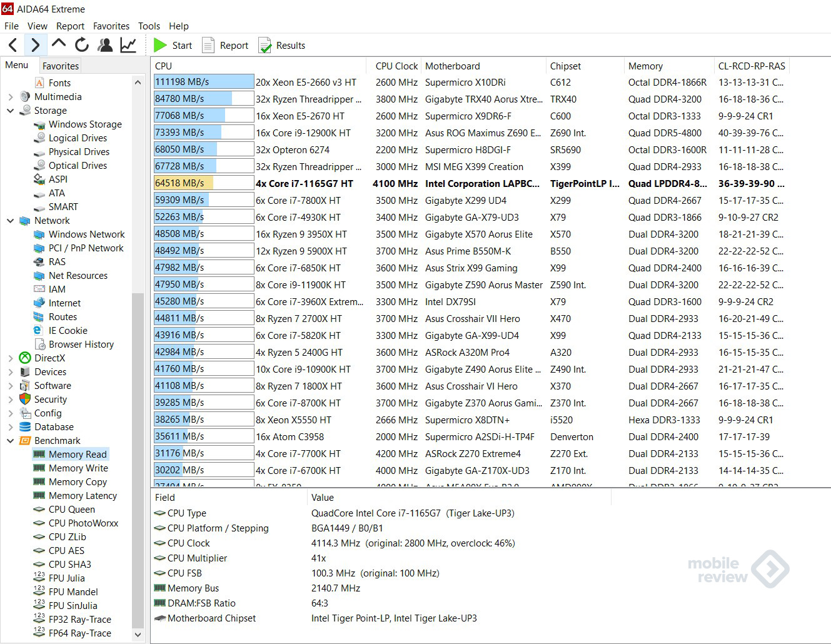Select the Memory Copy benchmark icon

coord(39,482)
